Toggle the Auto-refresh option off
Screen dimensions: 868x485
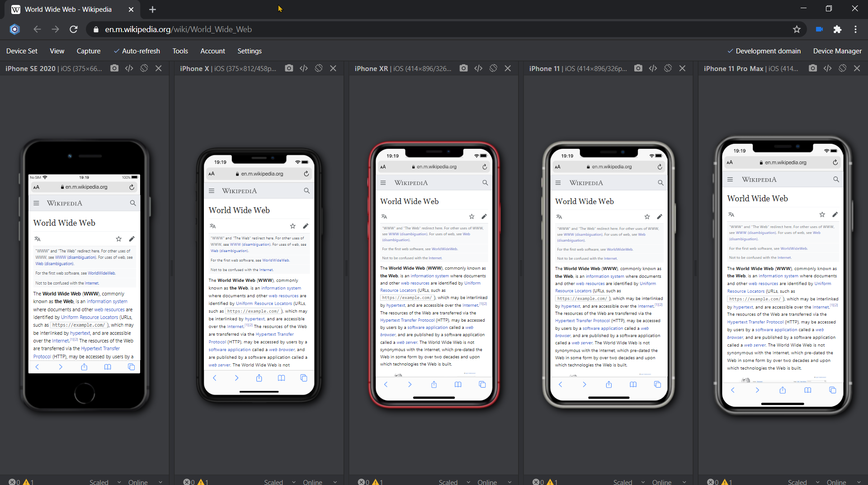point(137,51)
